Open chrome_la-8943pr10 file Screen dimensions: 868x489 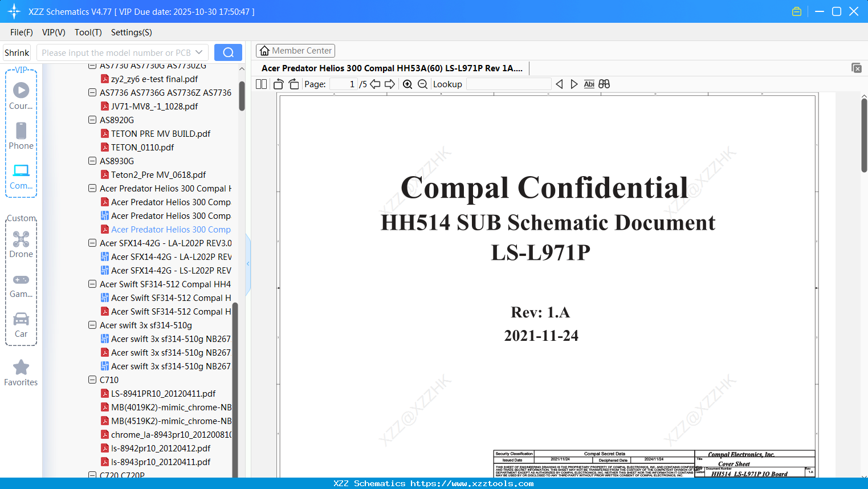[171, 434]
